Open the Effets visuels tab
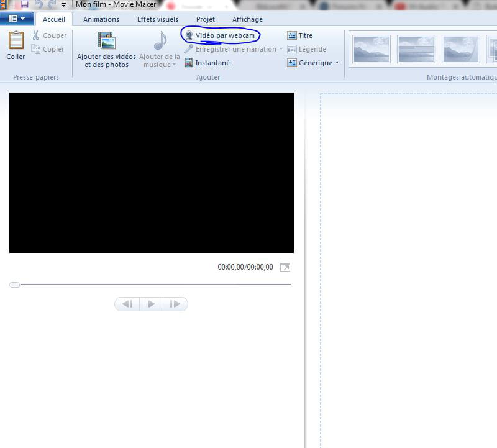Screen dimensions: 497x448 point(158,19)
